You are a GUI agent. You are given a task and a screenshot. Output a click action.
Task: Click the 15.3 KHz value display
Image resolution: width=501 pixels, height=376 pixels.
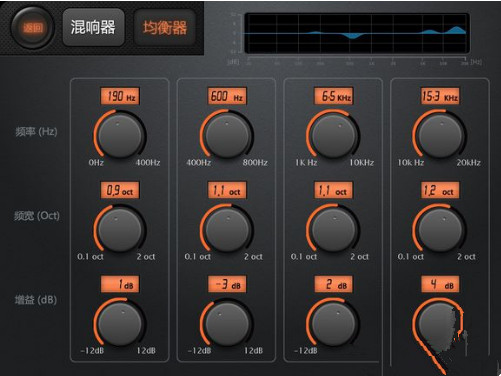(x=440, y=96)
